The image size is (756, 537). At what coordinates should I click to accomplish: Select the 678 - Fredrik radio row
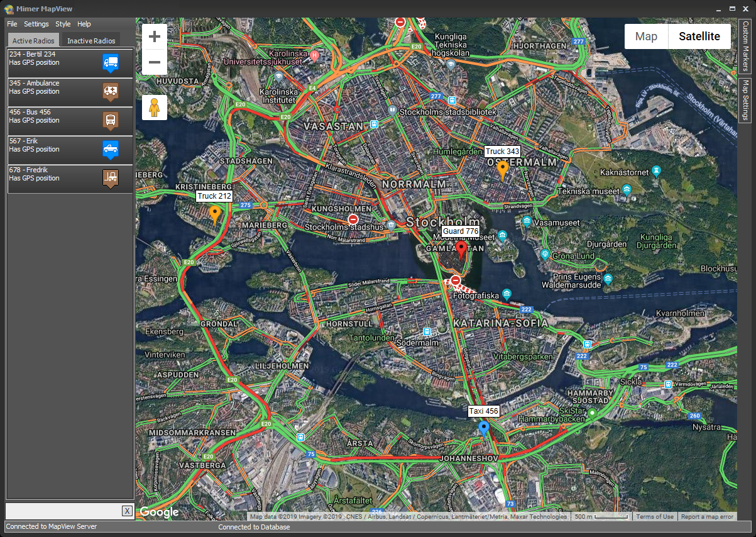tap(70, 179)
